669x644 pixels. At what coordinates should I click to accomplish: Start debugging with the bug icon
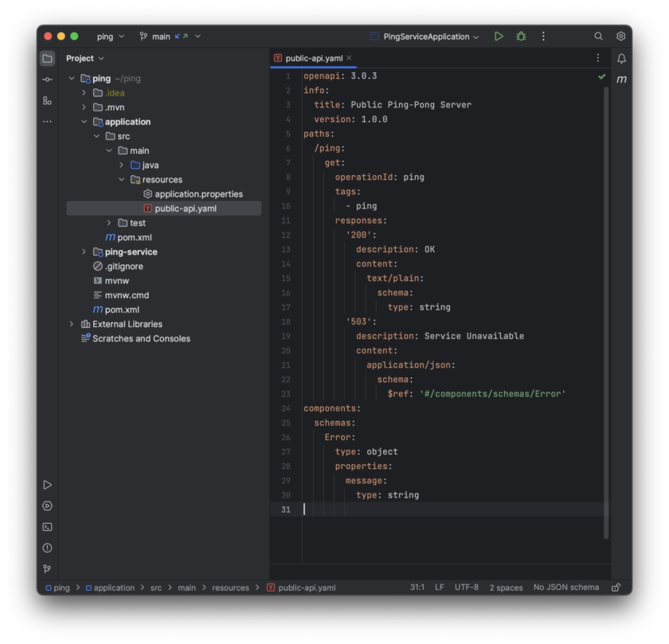(x=522, y=36)
